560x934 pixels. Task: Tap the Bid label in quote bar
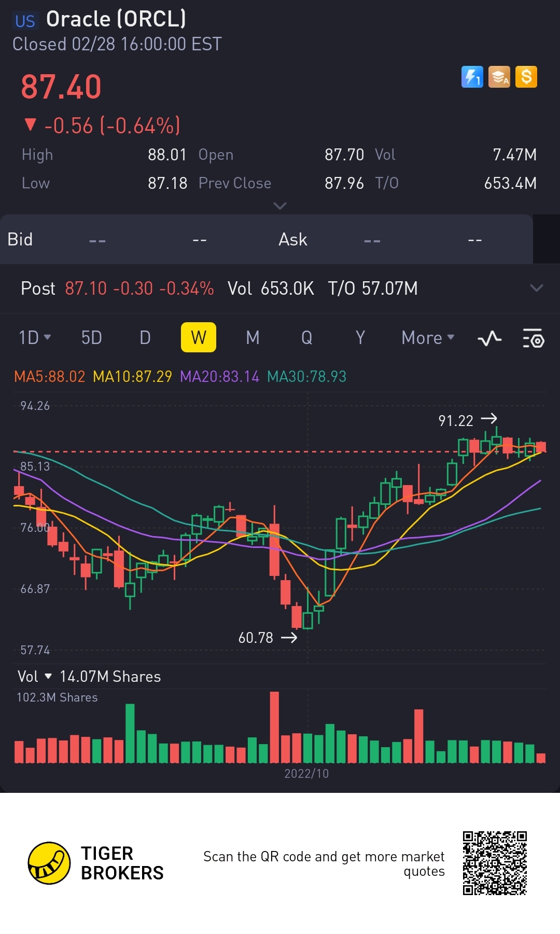tap(20, 239)
